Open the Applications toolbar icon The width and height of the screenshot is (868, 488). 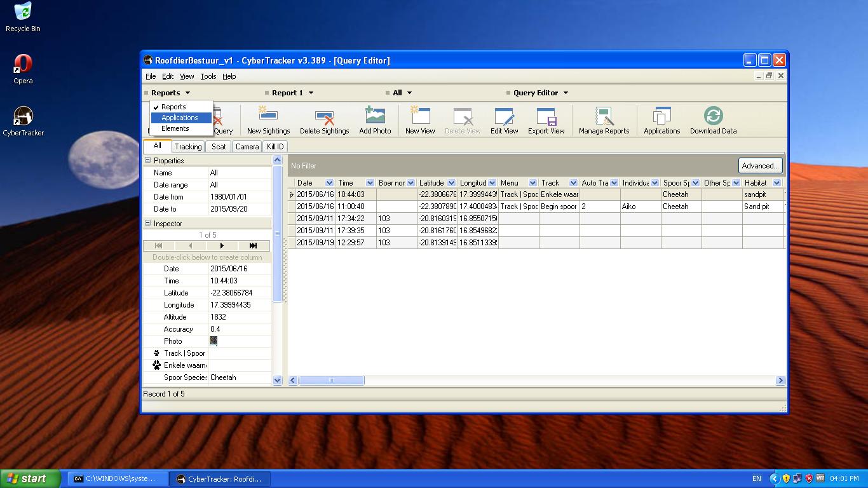[x=661, y=121]
